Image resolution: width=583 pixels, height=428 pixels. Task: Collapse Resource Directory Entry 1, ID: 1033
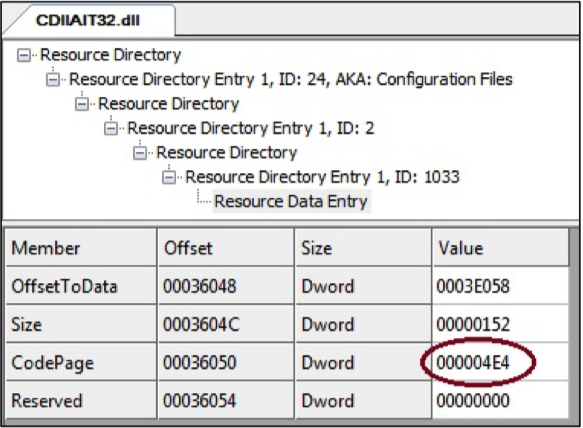[x=169, y=177]
